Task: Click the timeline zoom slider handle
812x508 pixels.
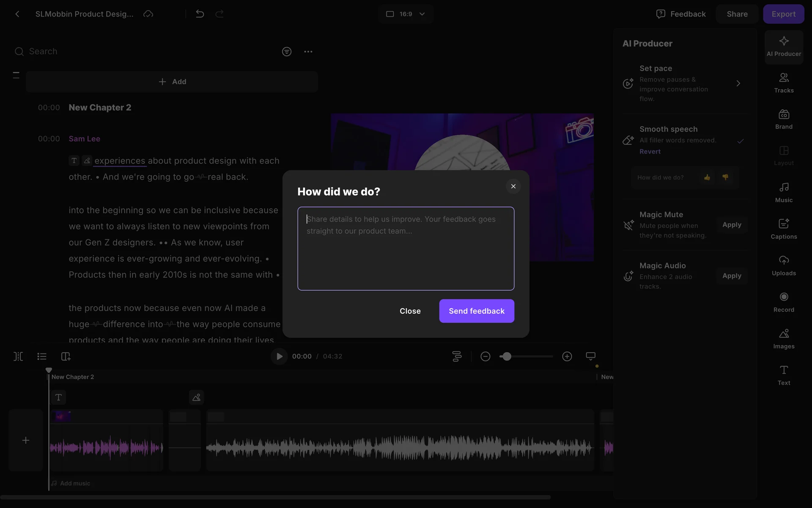Action: click(x=507, y=356)
